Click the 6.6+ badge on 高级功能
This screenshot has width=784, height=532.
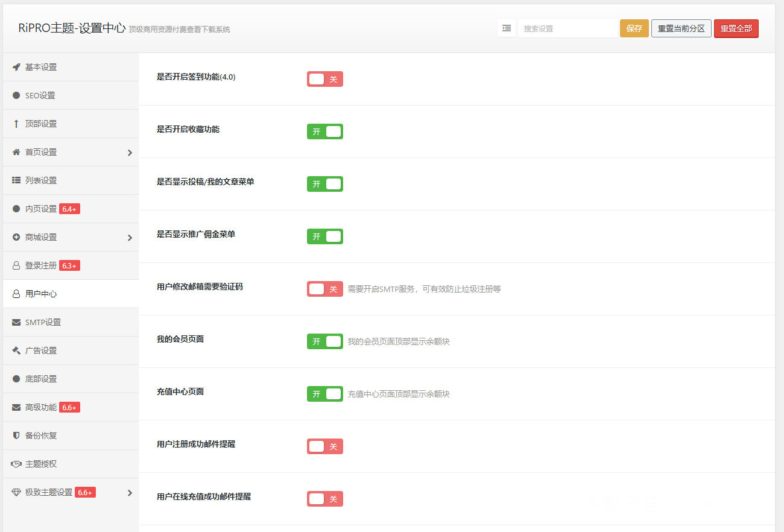pos(69,407)
